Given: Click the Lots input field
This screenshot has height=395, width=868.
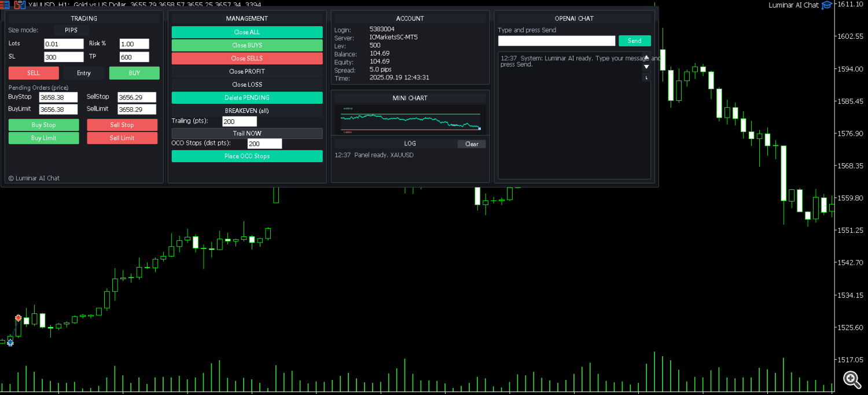Looking at the screenshot, I should point(64,44).
